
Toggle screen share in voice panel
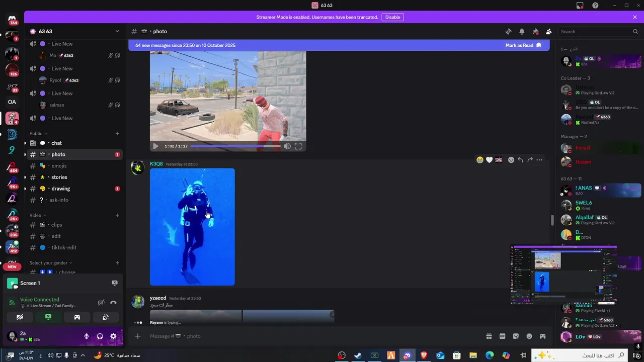[48, 317]
